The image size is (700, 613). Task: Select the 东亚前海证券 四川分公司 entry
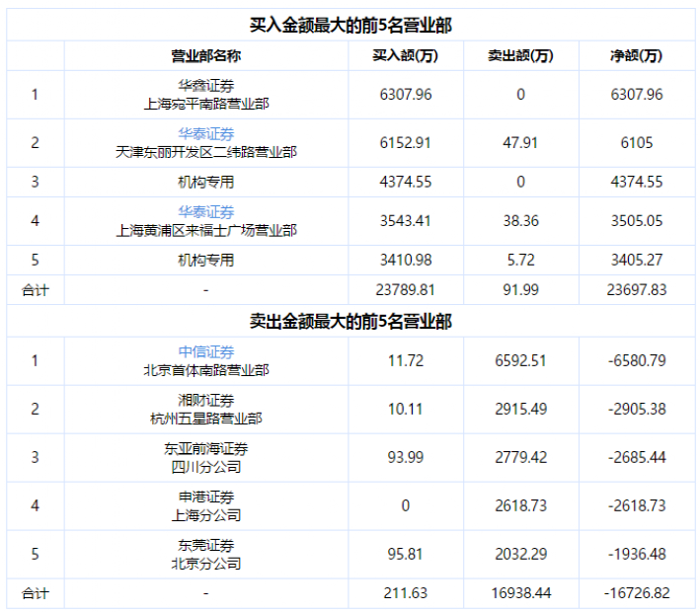click(x=206, y=458)
